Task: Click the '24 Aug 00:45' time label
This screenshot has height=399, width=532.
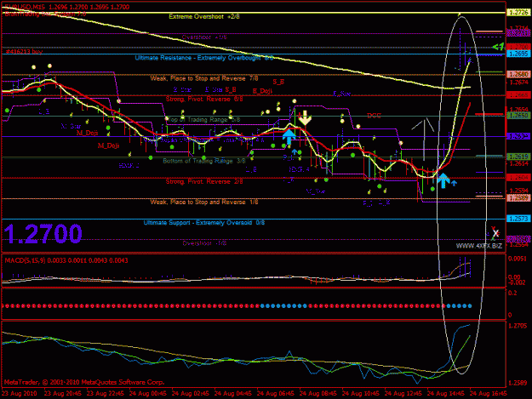Action: (147, 394)
